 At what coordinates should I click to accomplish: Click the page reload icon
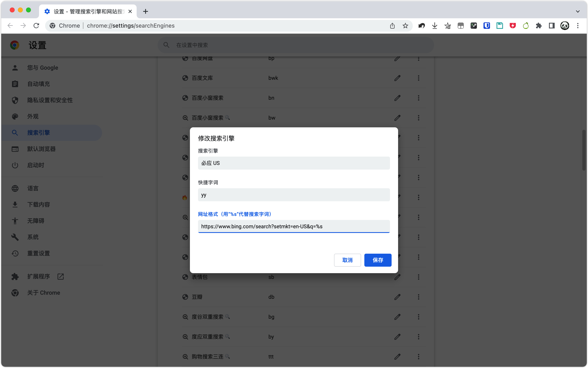36,26
